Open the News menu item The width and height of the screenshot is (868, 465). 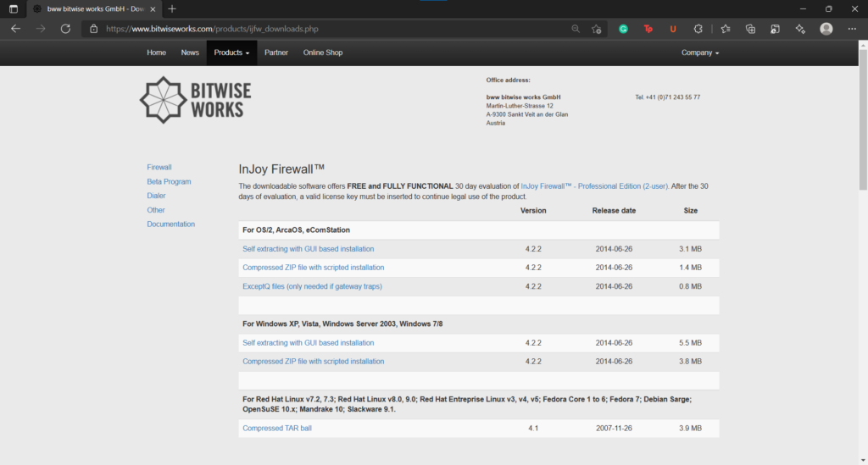(190, 53)
